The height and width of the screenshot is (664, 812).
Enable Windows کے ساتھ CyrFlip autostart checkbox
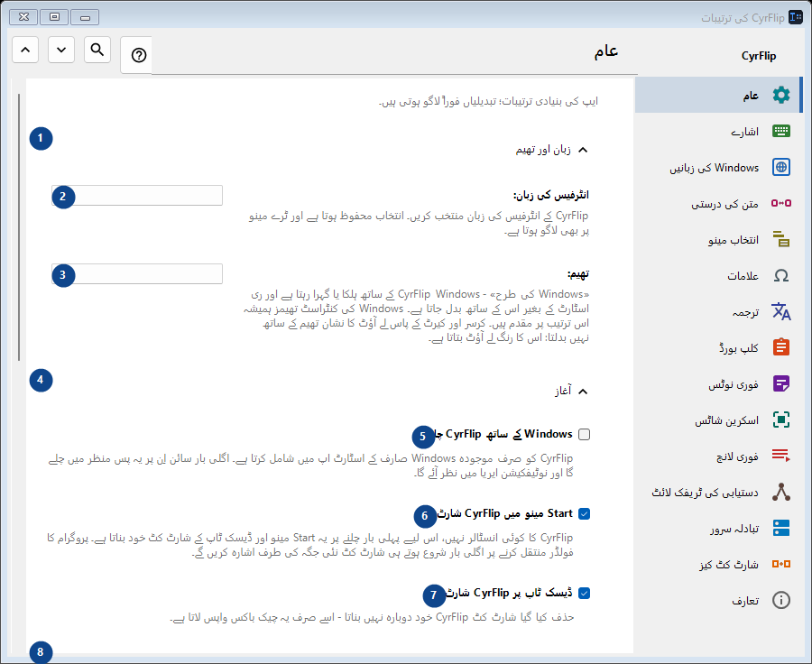pos(584,434)
